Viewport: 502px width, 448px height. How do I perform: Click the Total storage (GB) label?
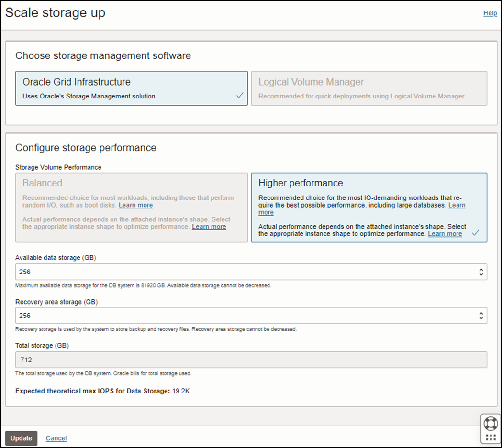point(42,345)
